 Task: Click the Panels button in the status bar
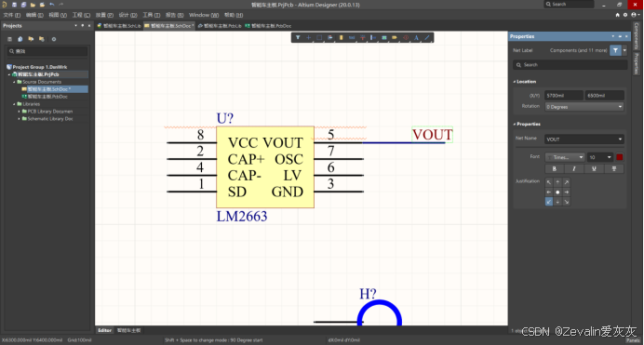tap(633, 340)
